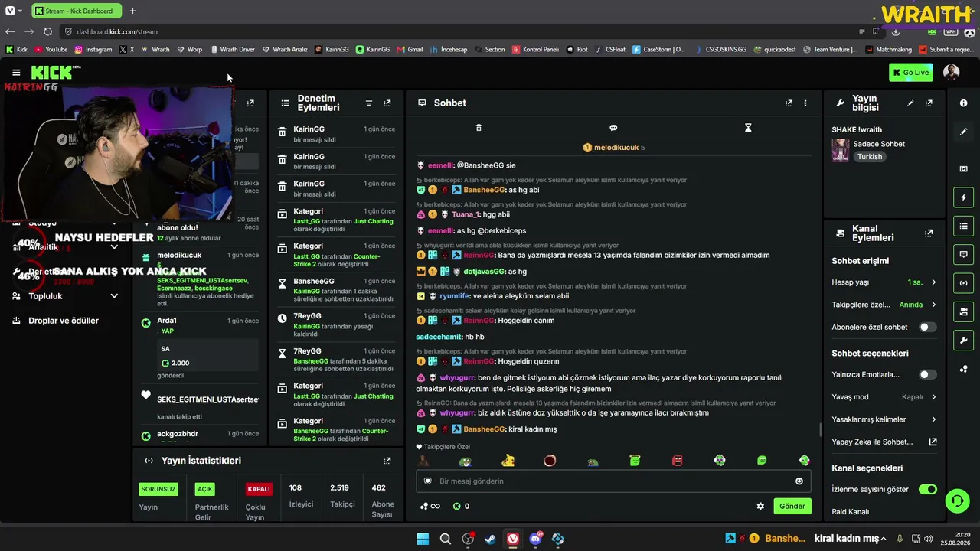Open the green headset support button

(x=957, y=501)
